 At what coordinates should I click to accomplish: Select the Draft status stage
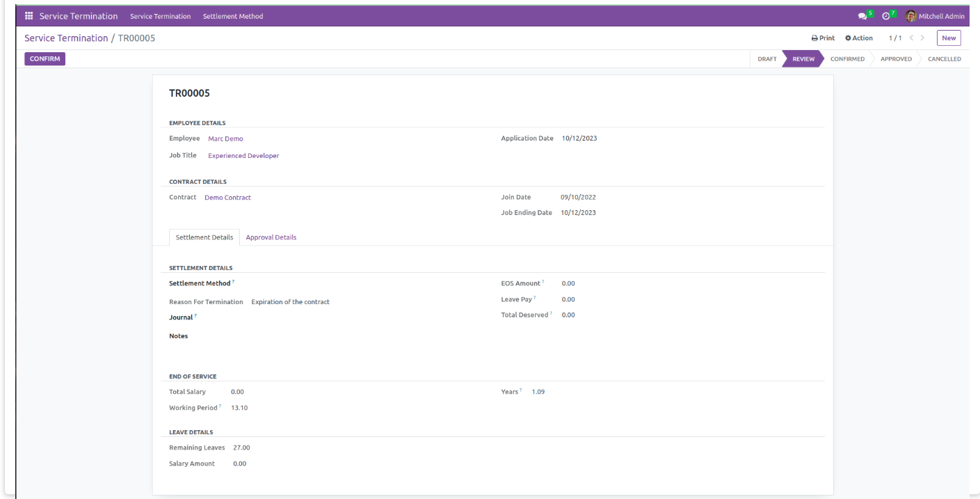(x=766, y=59)
